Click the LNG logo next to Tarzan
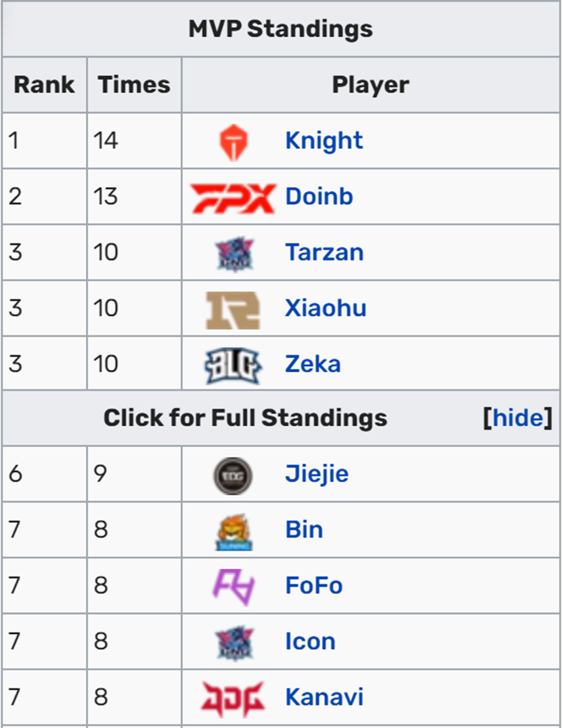The height and width of the screenshot is (728, 563). (x=235, y=254)
